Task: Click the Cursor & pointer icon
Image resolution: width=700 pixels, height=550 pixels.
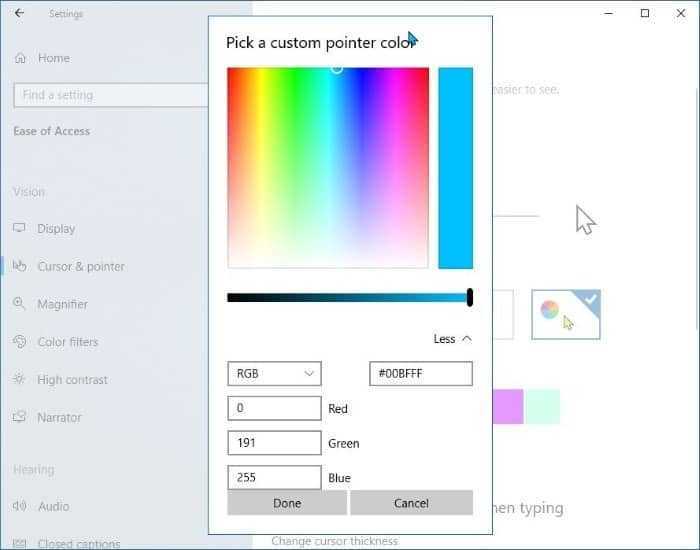Action: click(x=19, y=266)
